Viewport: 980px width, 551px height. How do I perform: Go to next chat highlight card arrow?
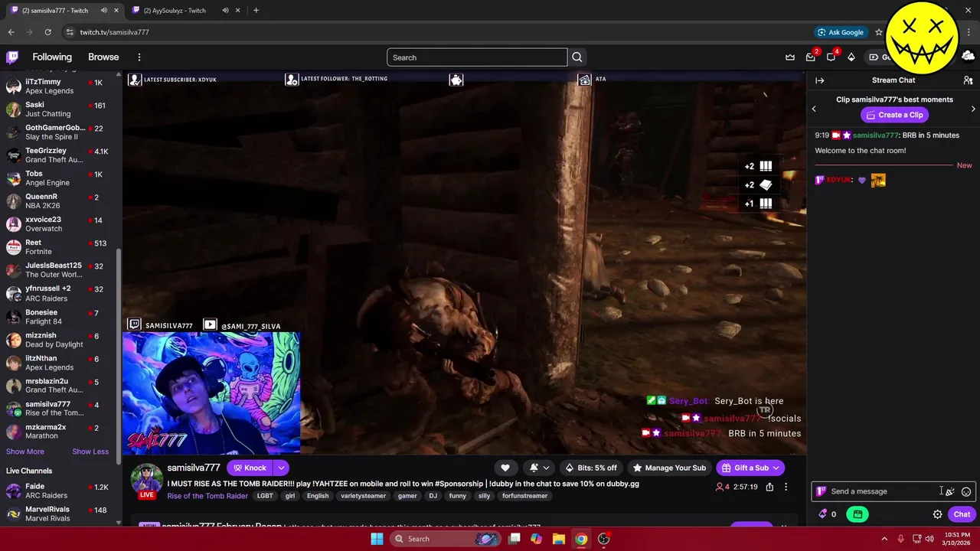pos(973,109)
